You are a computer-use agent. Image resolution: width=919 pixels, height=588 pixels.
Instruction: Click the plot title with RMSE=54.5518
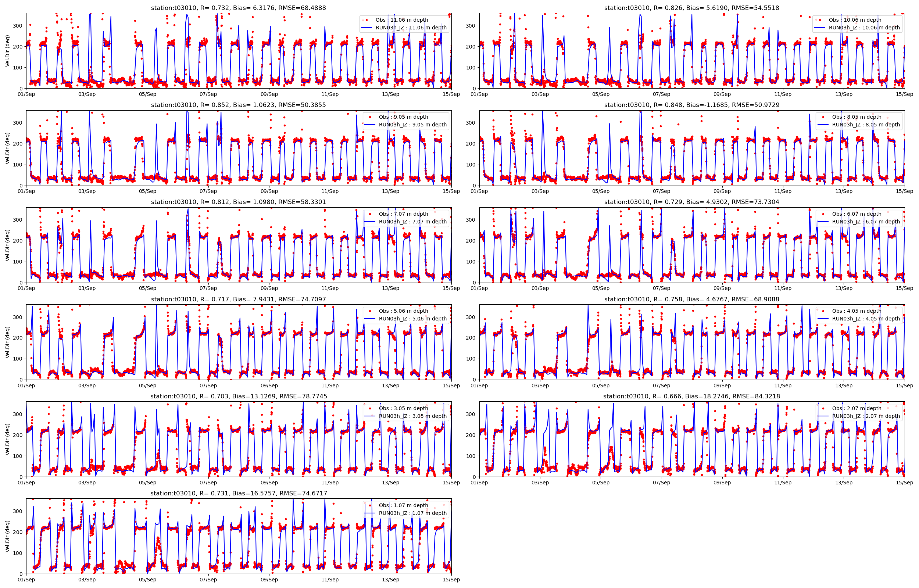coord(691,8)
